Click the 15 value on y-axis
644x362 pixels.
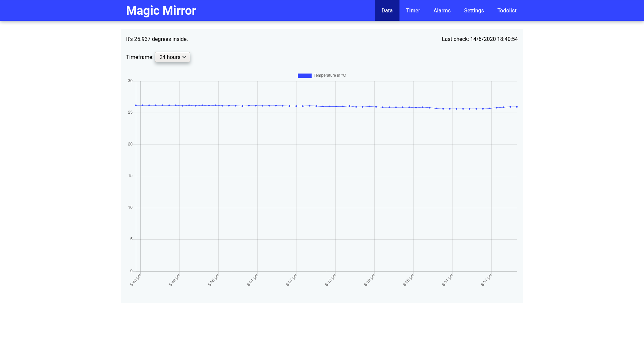click(x=130, y=176)
